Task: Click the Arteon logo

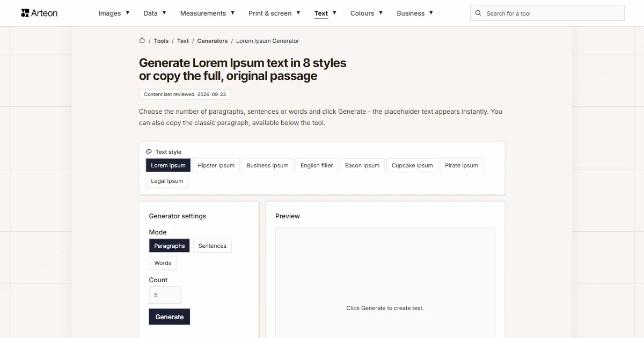Action: click(x=39, y=13)
